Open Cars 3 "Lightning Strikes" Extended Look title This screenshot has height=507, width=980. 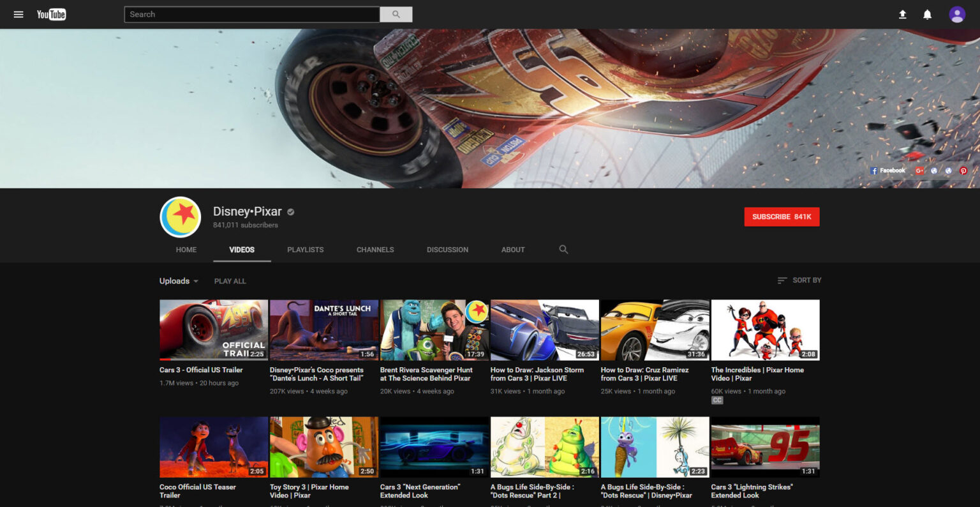tap(752, 491)
